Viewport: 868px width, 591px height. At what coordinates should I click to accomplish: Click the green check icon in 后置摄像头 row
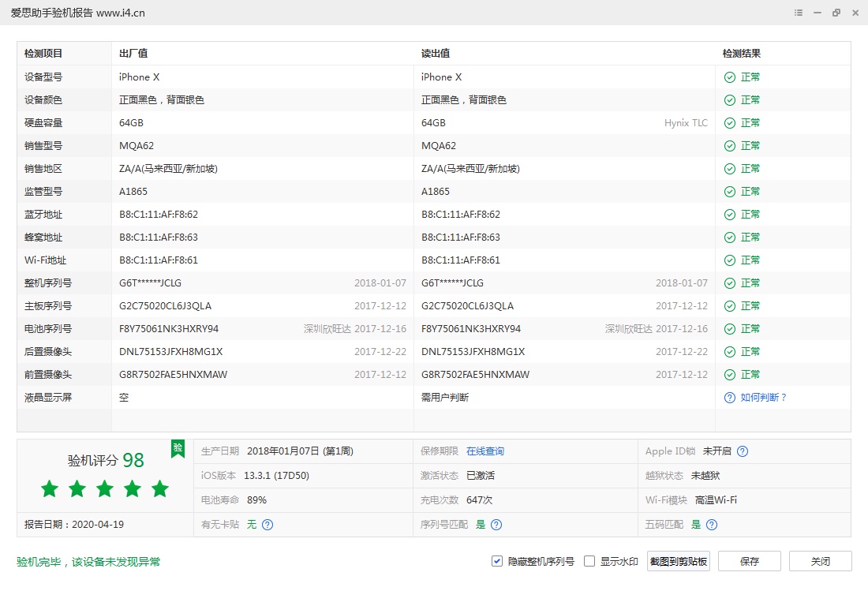730,352
